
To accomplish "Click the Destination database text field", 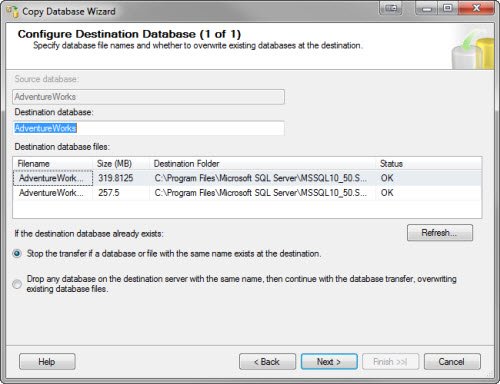I will pos(149,128).
